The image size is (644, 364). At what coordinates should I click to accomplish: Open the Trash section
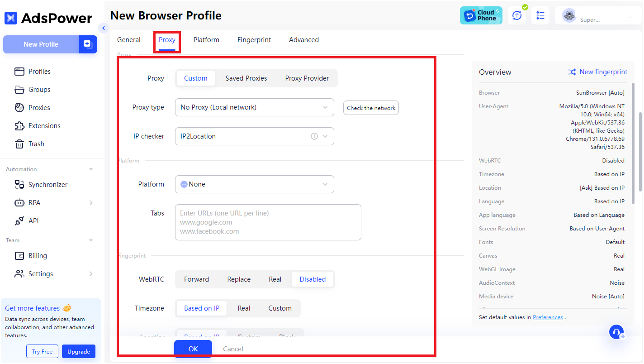36,144
